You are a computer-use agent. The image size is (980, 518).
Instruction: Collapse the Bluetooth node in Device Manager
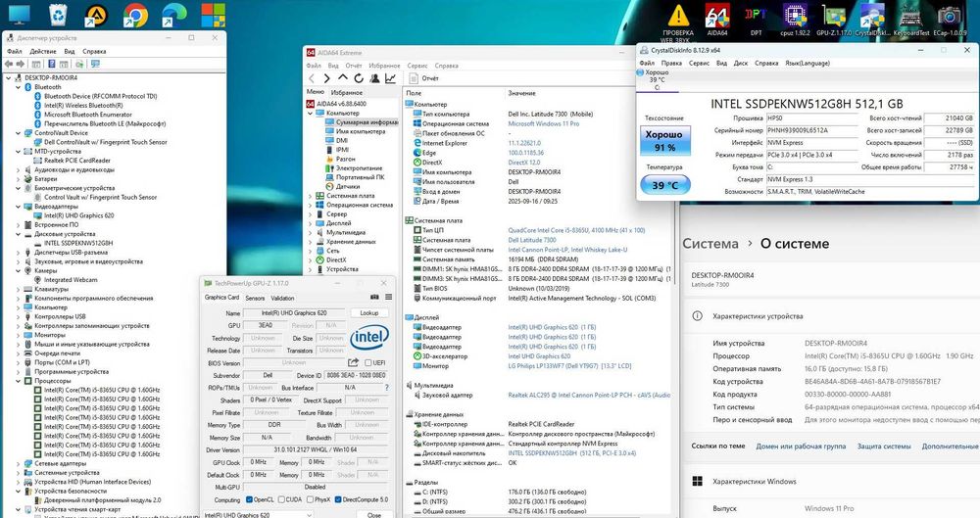point(18,87)
